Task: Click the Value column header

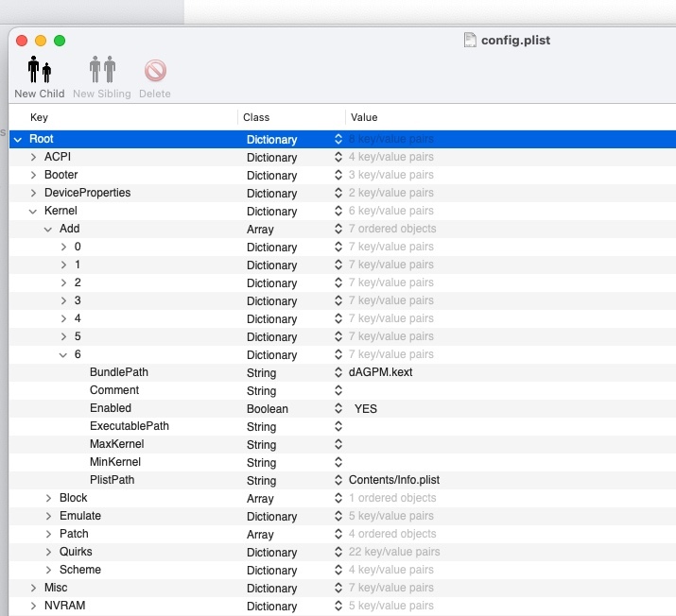Action: pos(364,117)
